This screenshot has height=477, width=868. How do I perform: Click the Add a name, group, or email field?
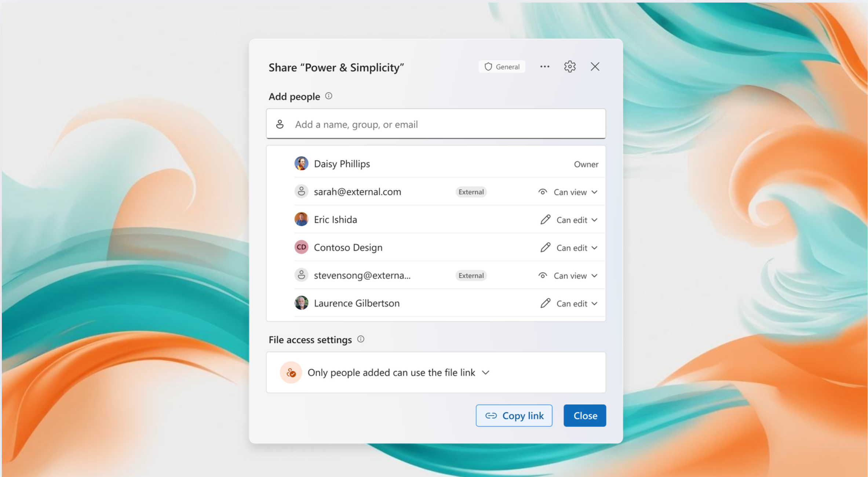pyautogui.click(x=435, y=124)
